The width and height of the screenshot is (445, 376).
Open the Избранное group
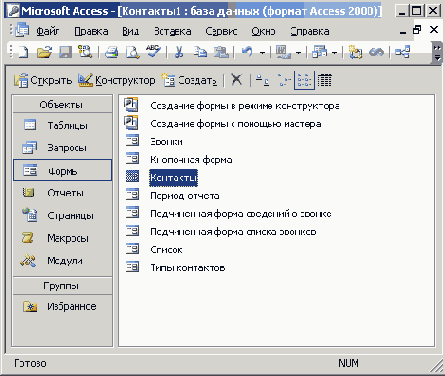(62, 306)
